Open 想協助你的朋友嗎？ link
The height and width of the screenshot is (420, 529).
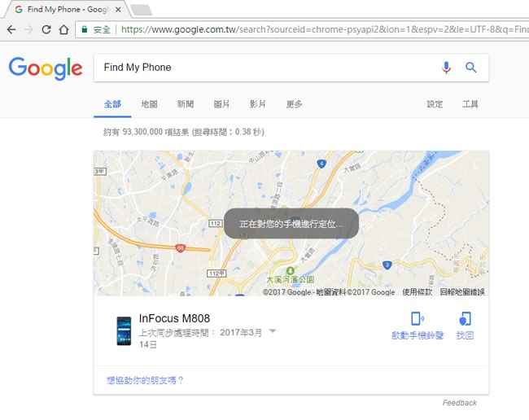coord(145,381)
